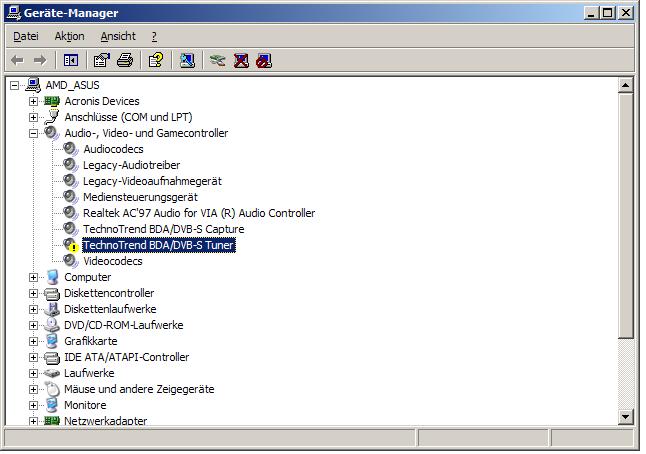Image resolution: width=646 pixels, height=454 pixels.
Task: Expand the Computer node
Action: point(33,277)
